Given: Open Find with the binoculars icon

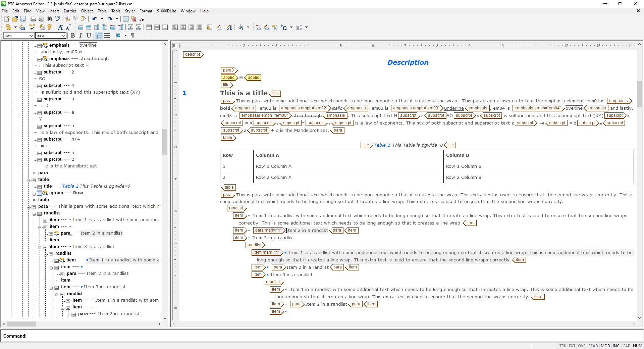Looking at the screenshot, I should 49,19.
